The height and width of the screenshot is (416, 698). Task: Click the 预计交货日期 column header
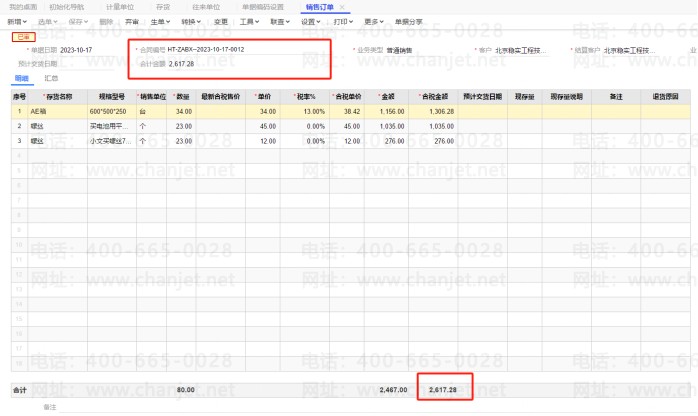point(483,97)
